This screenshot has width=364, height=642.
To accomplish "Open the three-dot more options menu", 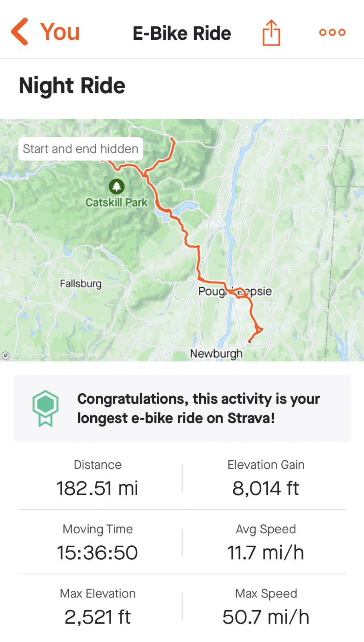I will point(332,33).
